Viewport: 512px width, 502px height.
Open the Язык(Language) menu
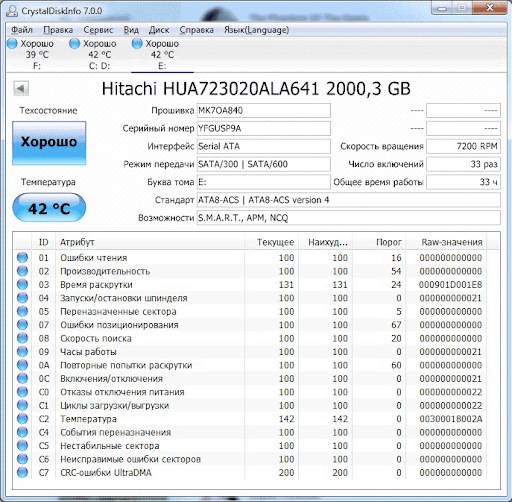point(256,30)
